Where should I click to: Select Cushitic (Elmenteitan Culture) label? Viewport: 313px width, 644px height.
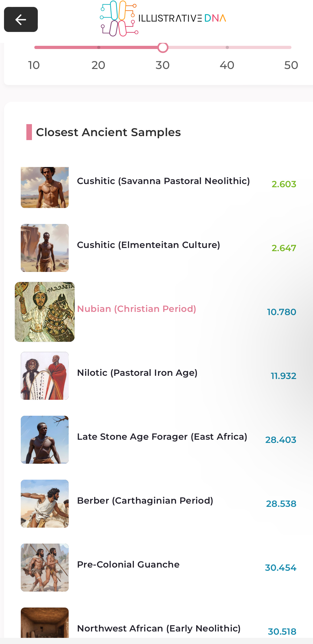pyautogui.click(x=149, y=245)
